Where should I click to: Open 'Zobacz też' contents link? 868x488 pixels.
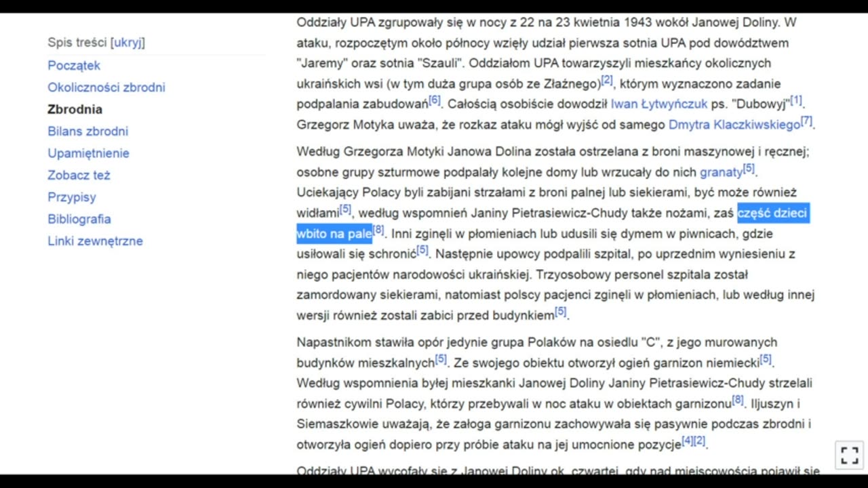pyautogui.click(x=79, y=175)
